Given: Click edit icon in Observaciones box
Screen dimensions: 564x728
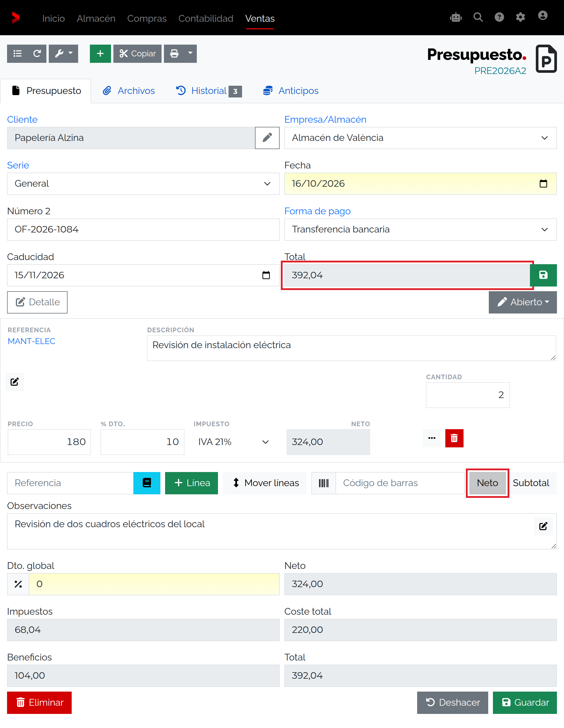Looking at the screenshot, I should (543, 526).
